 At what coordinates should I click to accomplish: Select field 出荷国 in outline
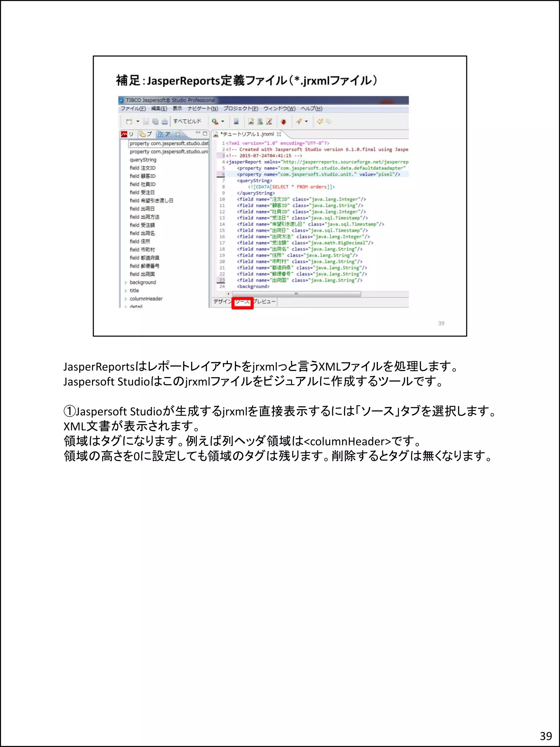coord(142,274)
